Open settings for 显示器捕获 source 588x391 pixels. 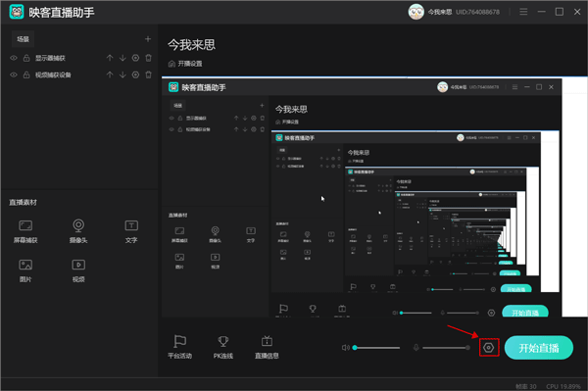[135, 58]
